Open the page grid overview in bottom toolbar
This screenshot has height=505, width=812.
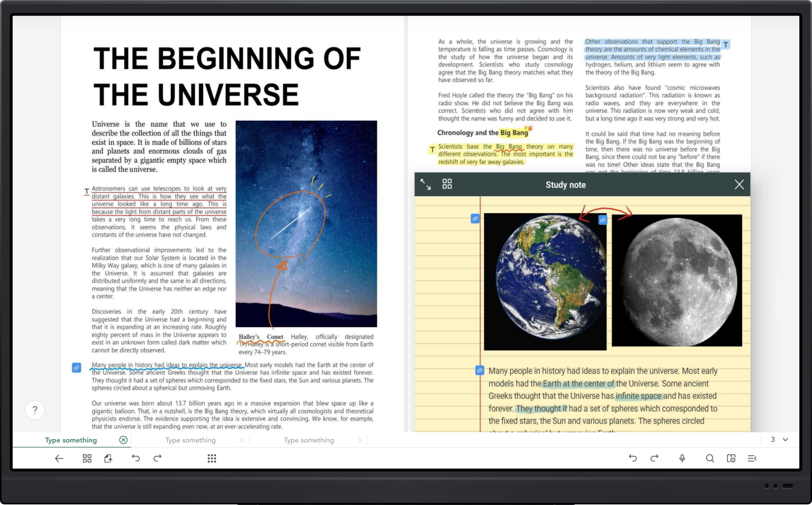point(87,458)
